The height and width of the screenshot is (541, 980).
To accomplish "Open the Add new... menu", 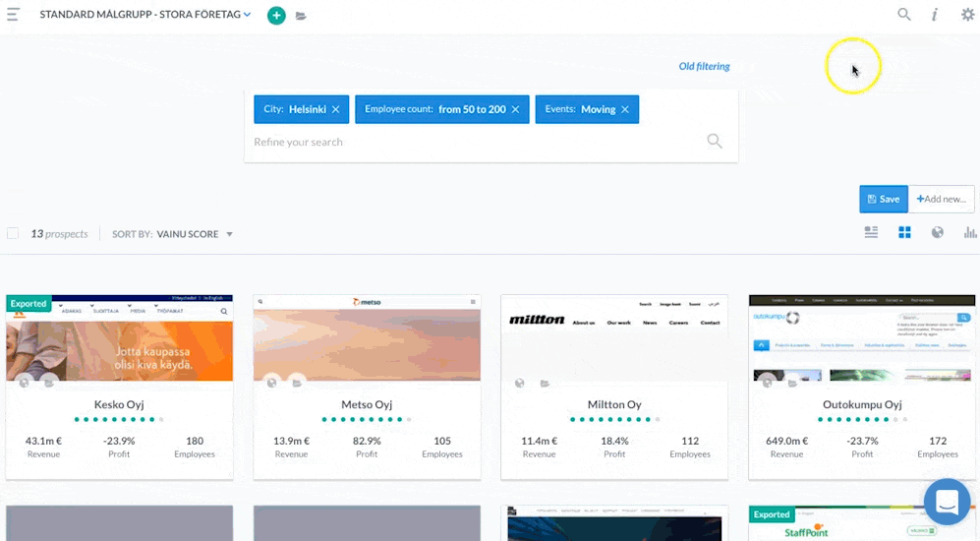I will [941, 199].
